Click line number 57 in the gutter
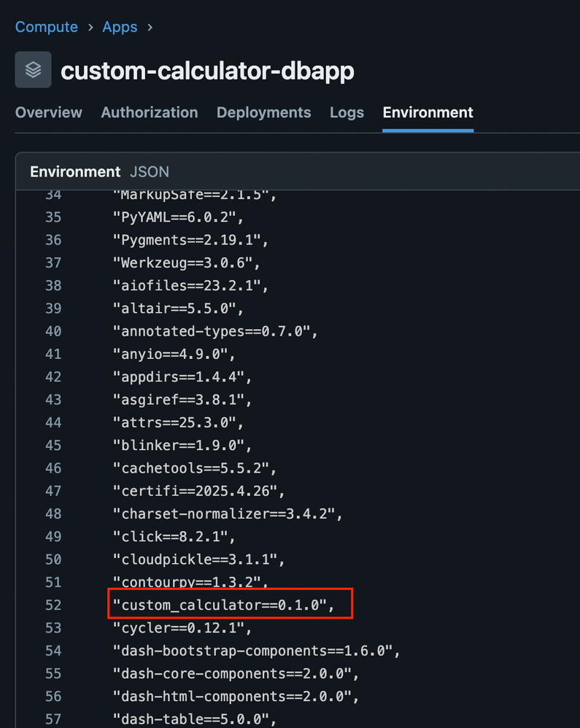The height and width of the screenshot is (728, 580). tap(53, 719)
